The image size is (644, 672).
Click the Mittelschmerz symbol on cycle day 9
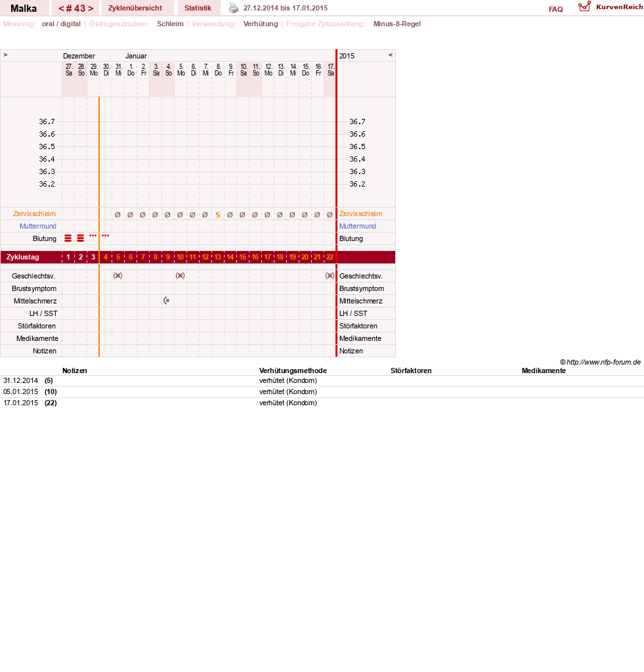pyautogui.click(x=167, y=301)
